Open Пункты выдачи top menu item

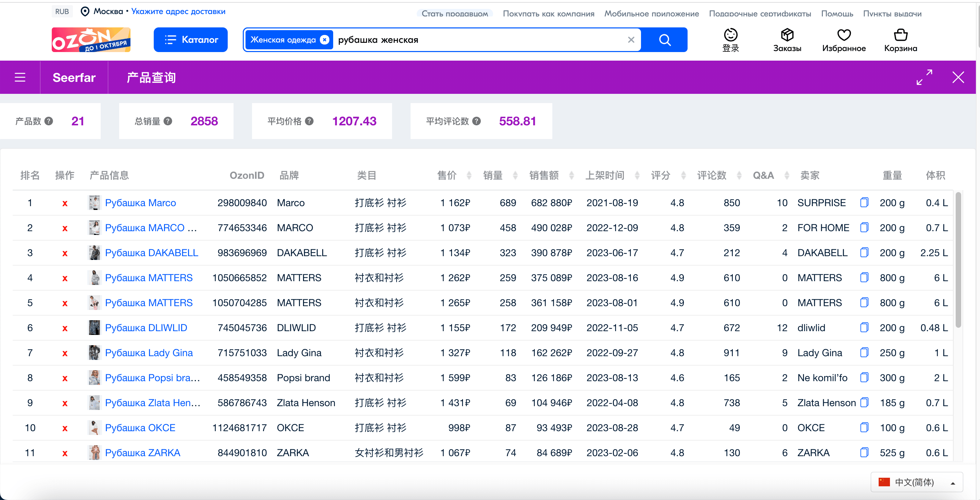point(892,14)
